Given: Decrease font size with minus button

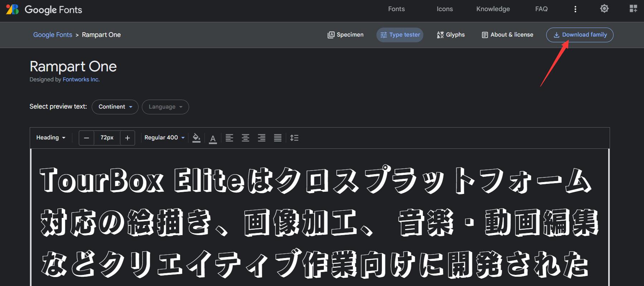Looking at the screenshot, I should point(86,138).
